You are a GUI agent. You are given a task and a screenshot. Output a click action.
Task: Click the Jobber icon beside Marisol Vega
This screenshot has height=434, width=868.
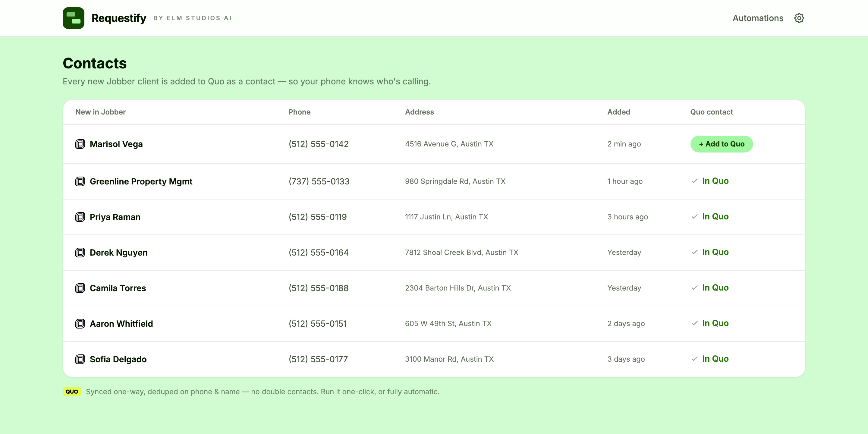coord(80,144)
